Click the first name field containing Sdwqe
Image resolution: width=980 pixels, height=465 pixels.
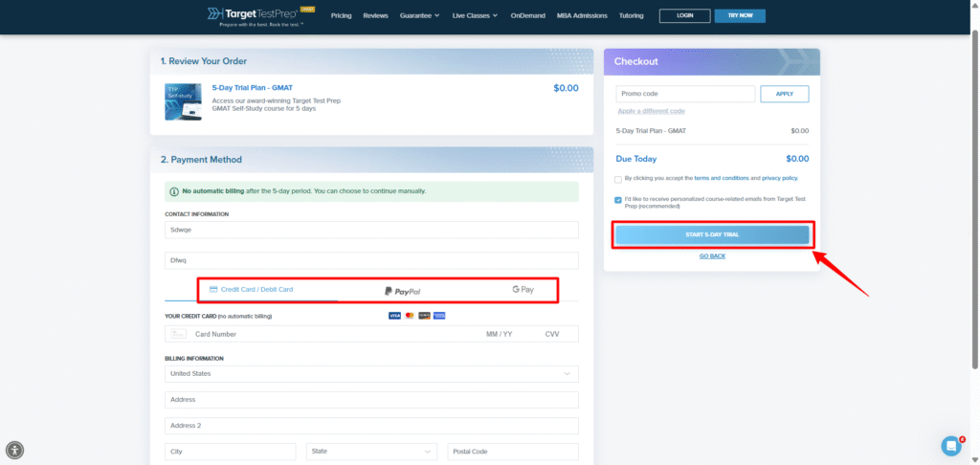tap(371, 230)
